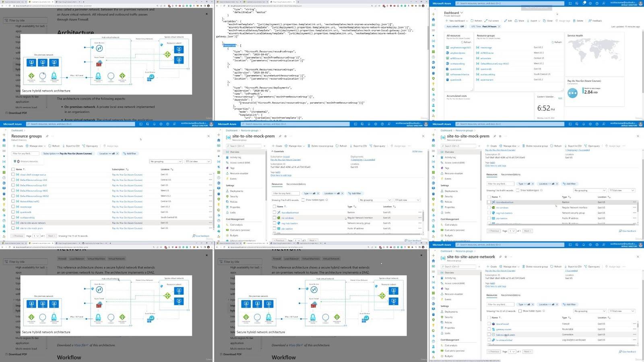The width and height of the screenshot is (644, 362).
Task: Click Edit pencil in Dashboard toolbar
Action: pyautogui.click(x=508, y=21)
